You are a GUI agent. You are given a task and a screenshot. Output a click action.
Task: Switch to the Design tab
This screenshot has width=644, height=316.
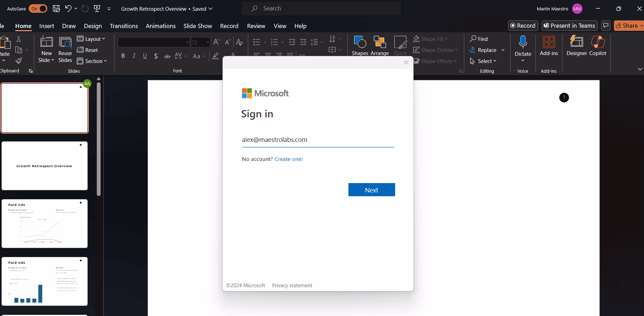pos(93,26)
